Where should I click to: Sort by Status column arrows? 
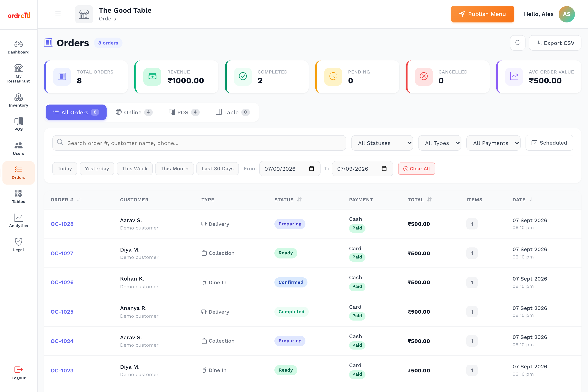299,199
